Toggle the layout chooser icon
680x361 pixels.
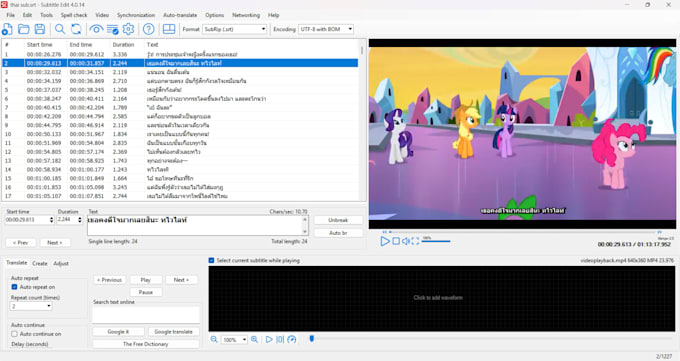[x=169, y=29]
